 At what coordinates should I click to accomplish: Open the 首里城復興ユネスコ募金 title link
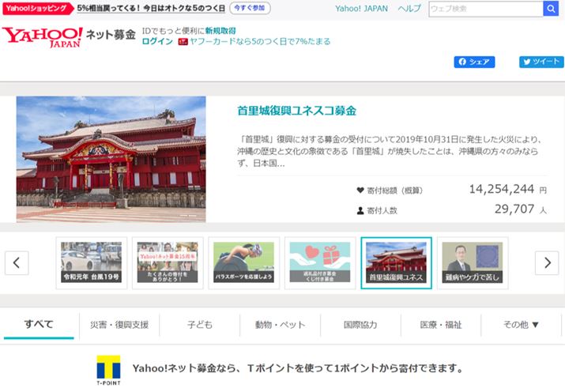click(296, 111)
